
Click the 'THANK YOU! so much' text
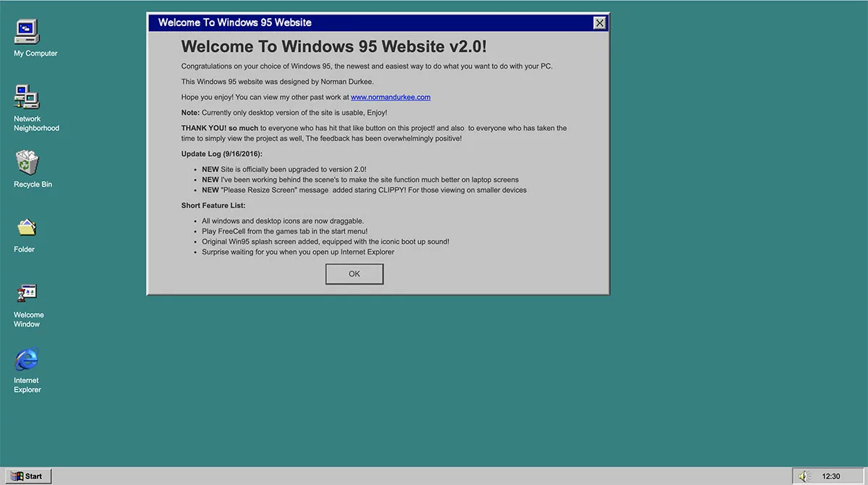(x=219, y=128)
